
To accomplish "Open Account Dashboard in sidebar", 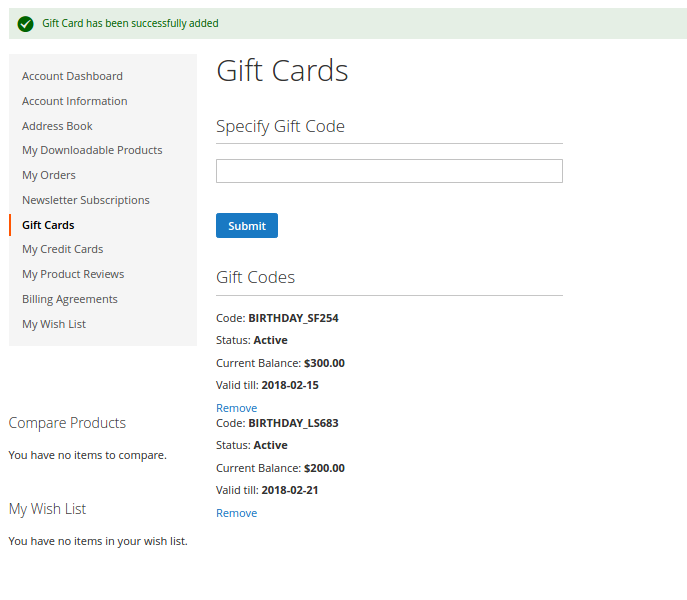I will pyautogui.click(x=72, y=76).
